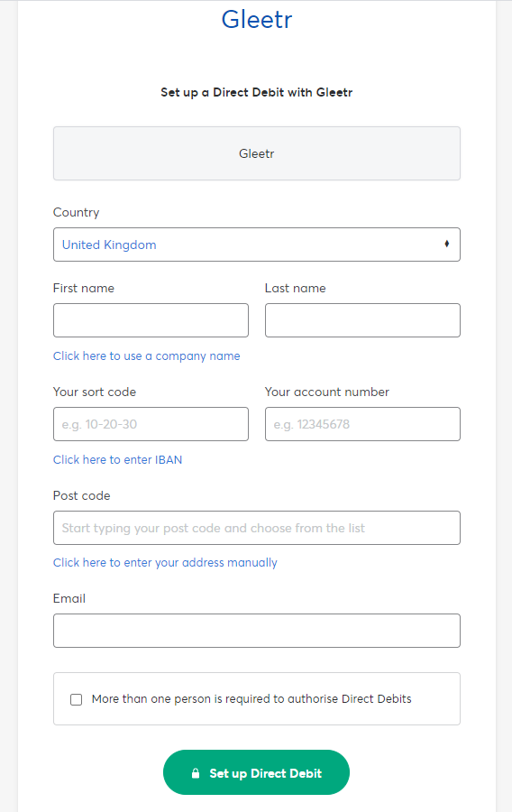This screenshot has width=512, height=812.
Task: Tick the multiple-person authorisation checkbox
Action: [x=76, y=699]
